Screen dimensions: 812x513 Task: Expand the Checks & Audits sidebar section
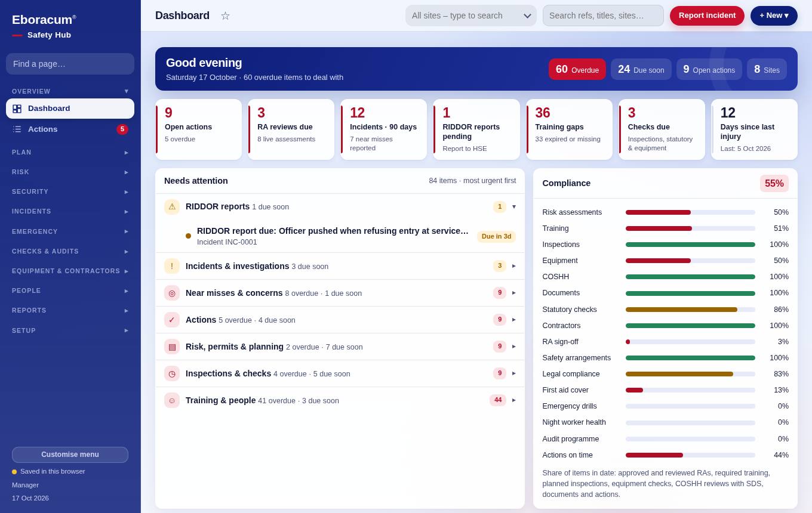pos(70,251)
